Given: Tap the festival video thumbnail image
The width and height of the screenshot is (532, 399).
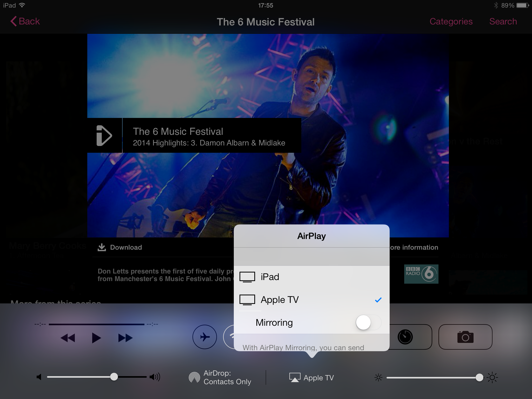Looking at the screenshot, I should coord(268,136).
